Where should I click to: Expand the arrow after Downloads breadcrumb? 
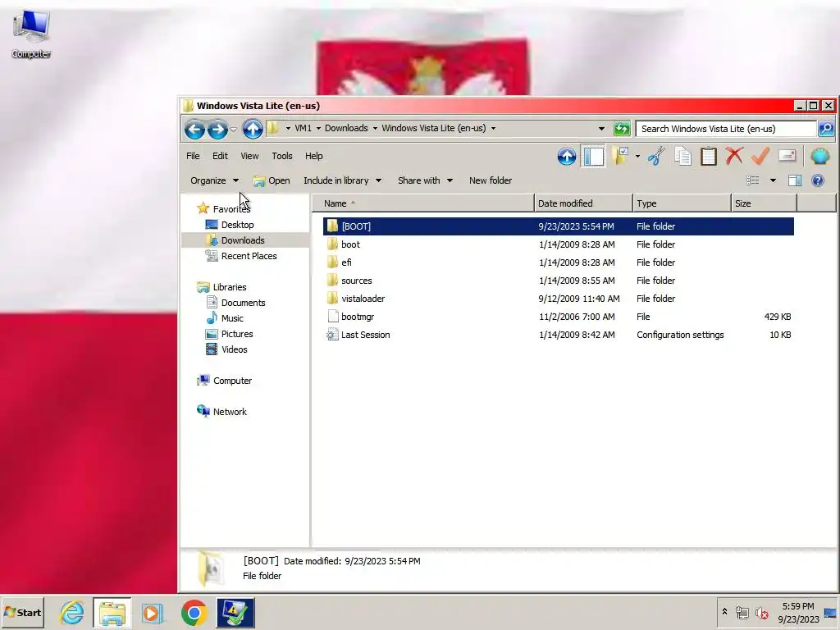point(375,128)
